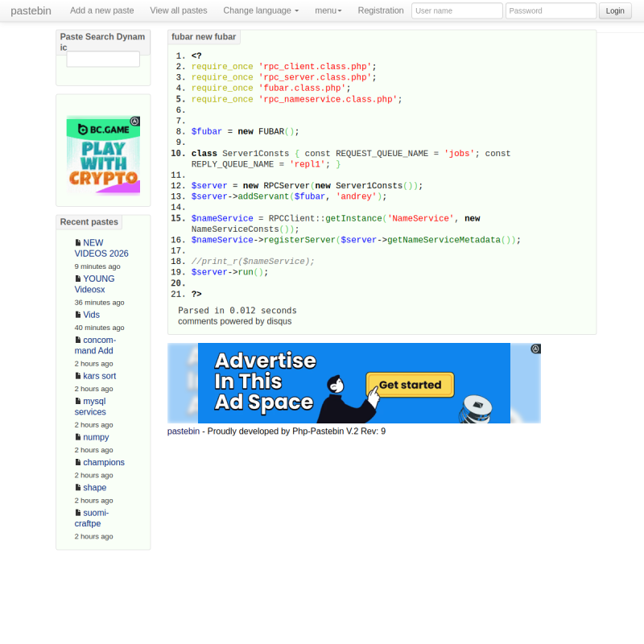This screenshot has height=644, width=644.
Task: Click the Get started ad button
Action: 410,385
